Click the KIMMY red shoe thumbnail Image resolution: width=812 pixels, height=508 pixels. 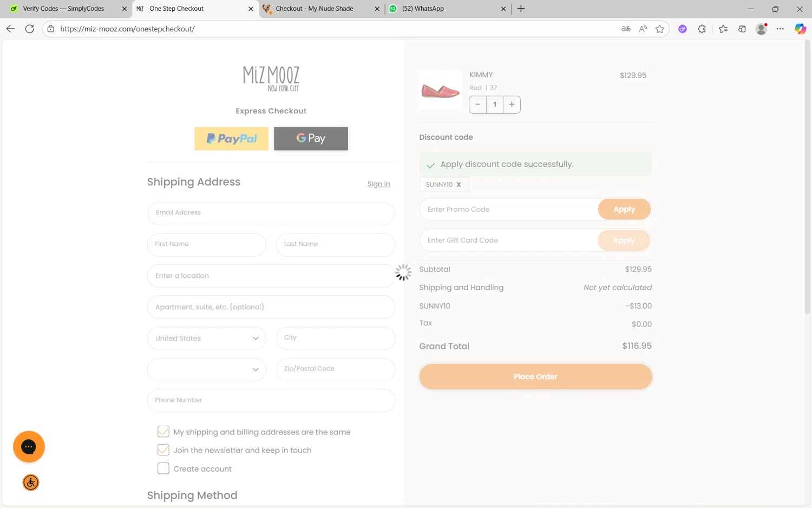click(x=441, y=90)
